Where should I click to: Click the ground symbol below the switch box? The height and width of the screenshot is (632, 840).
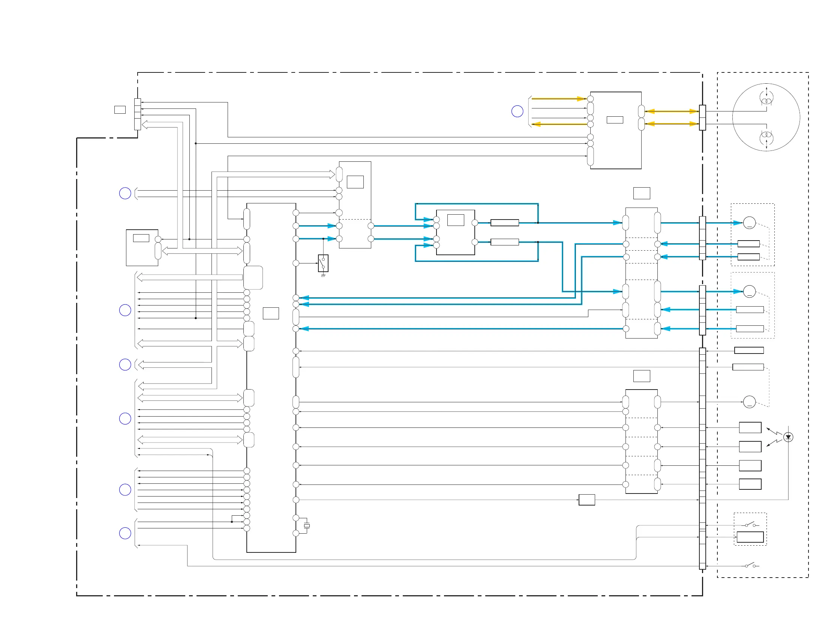point(323,275)
